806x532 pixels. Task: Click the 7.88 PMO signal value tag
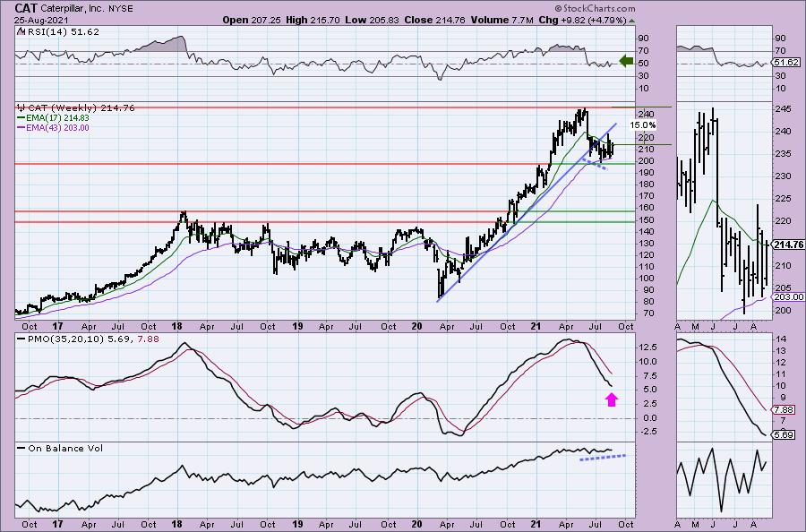point(784,409)
